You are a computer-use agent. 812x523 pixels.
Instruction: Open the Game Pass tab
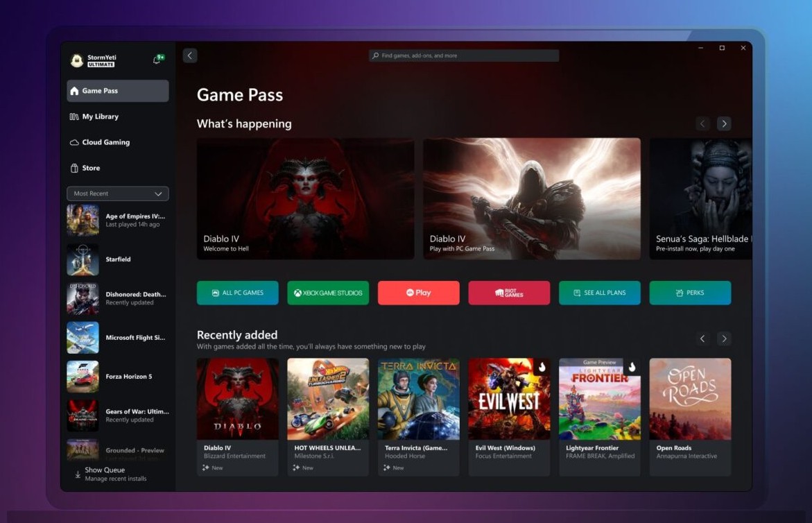[x=118, y=91]
